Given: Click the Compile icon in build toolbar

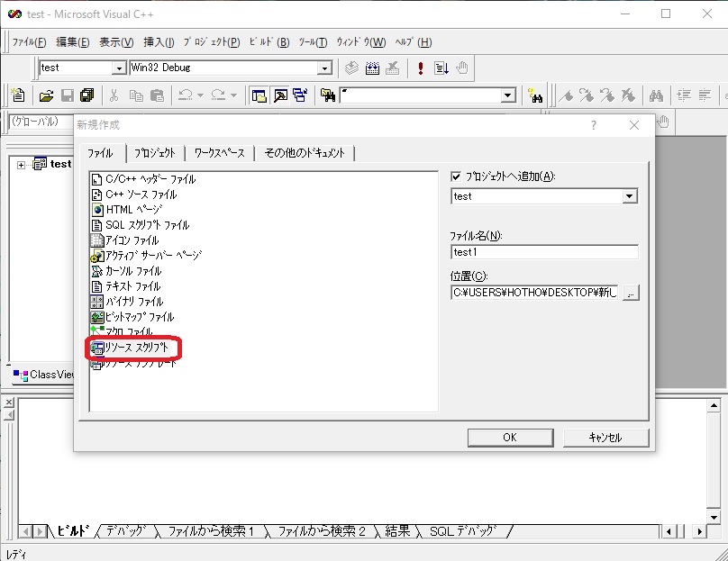Looking at the screenshot, I should (x=351, y=68).
